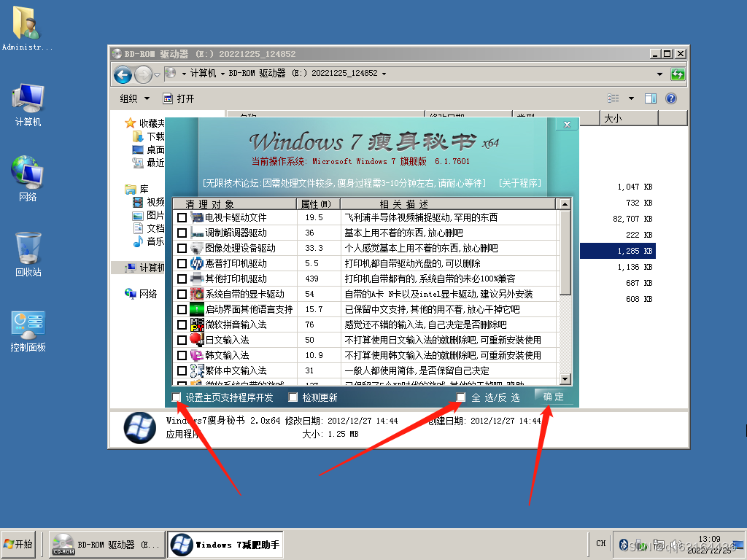The width and height of the screenshot is (747, 560).
Task: Switch to Windows 7减肥助手 taskbar button
Action: pos(225,545)
